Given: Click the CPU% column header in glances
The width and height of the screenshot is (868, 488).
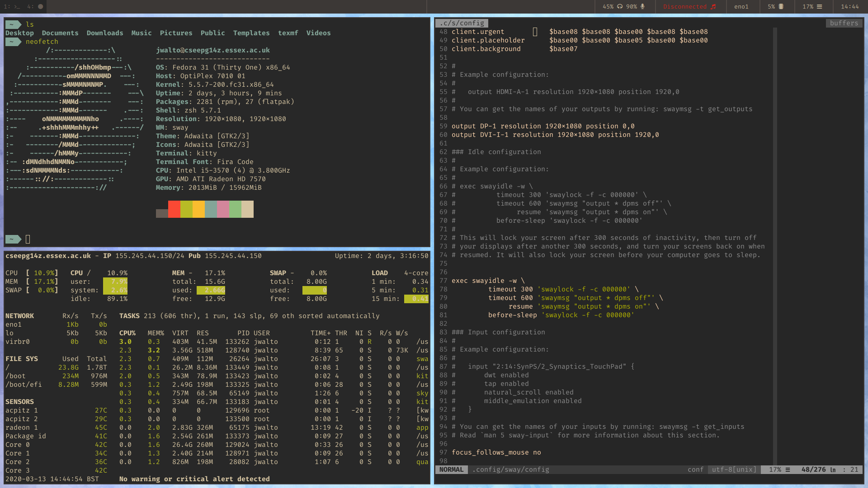Looking at the screenshot, I should pyautogui.click(x=127, y=333).
